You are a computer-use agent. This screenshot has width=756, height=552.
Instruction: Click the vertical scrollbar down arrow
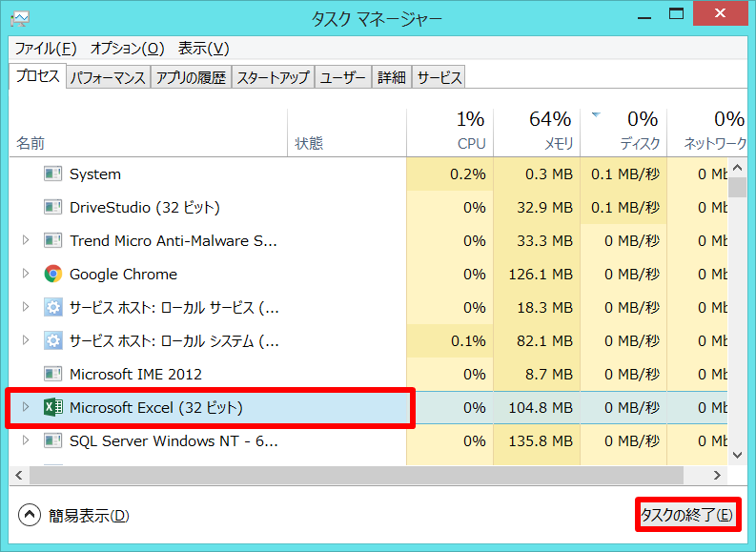(x=737, y=455)
